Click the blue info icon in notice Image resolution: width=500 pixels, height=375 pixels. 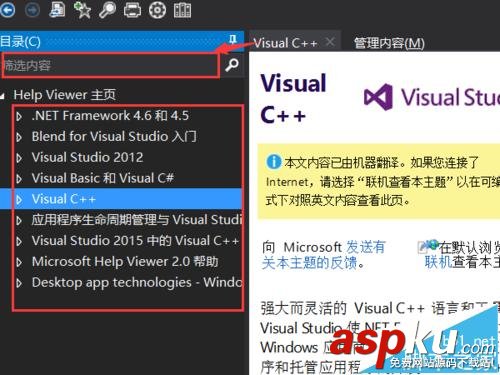coord(274,162)
